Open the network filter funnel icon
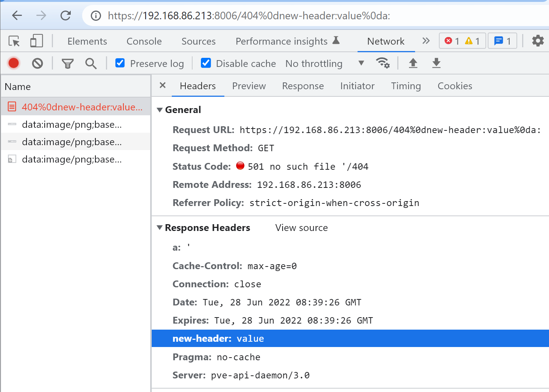This screenshot has height=392, width=549. 68,64
